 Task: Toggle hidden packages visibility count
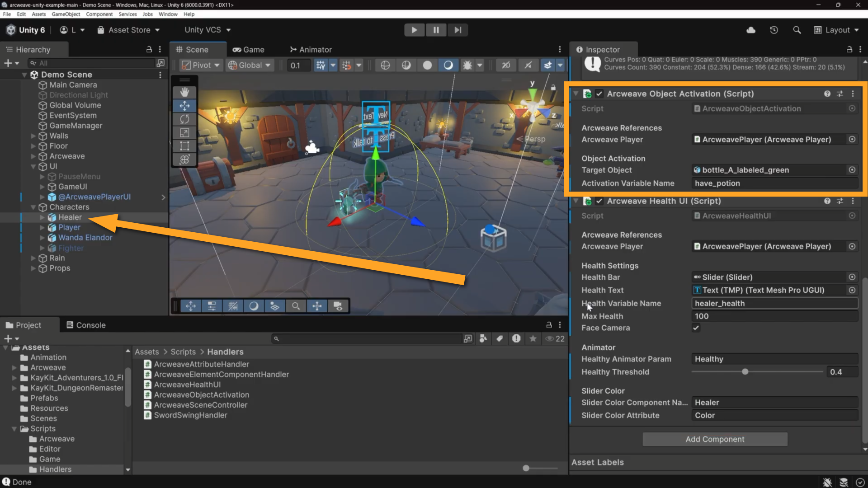555,338
